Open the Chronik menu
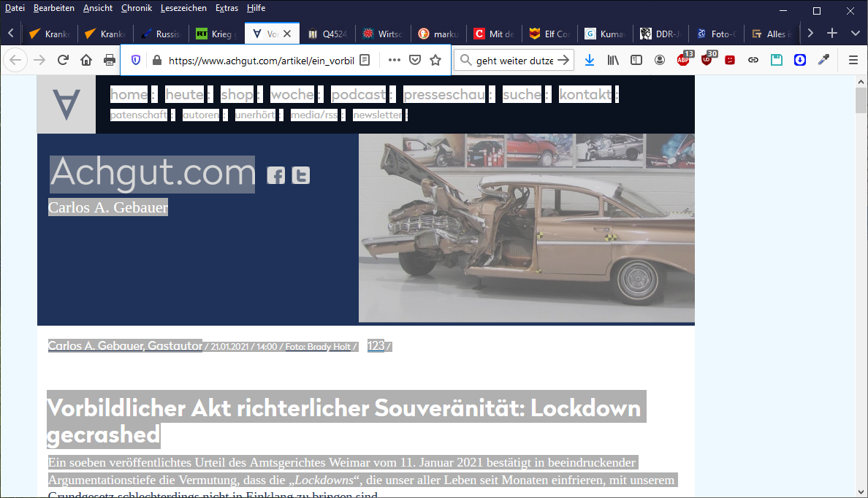Screen dimensions: 868x498 coord(137,8)
